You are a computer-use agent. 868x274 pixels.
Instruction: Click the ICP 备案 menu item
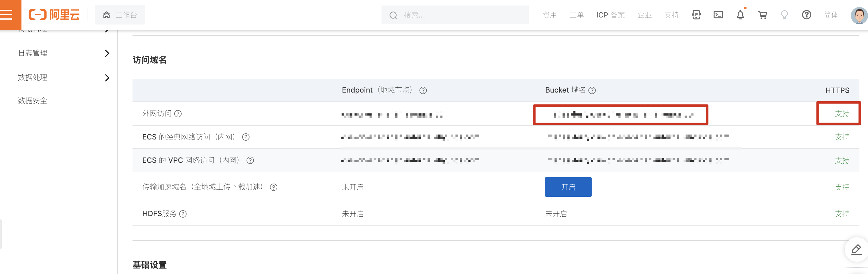tap(610, 15)
